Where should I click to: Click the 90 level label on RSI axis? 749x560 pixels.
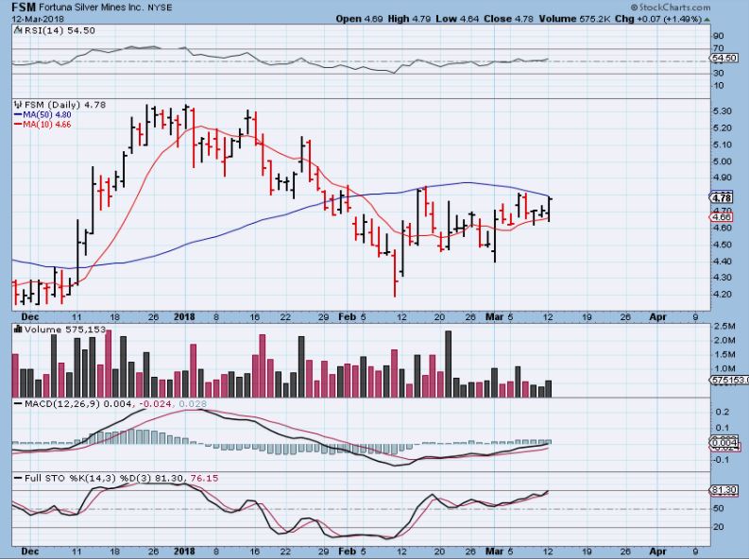(719, 36)
